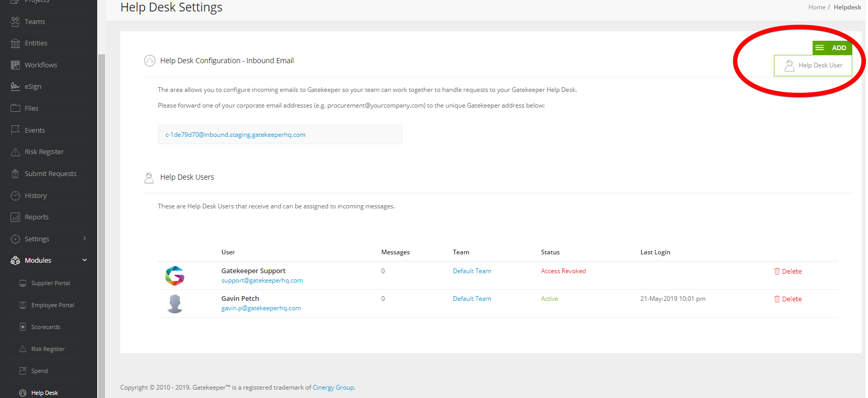
Task: Click the inbound Gatekeeper email address field
Action: (280, 134)
